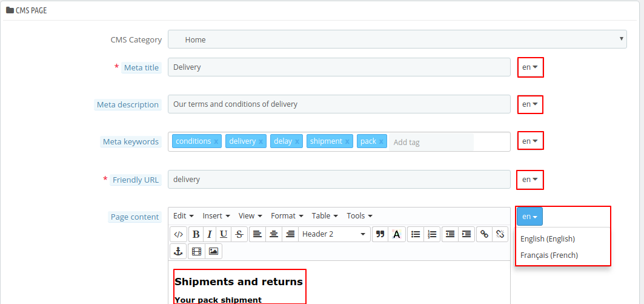Insert an anchor
The height and width of the screenshot is (304, 644).
tap(178, 251)
